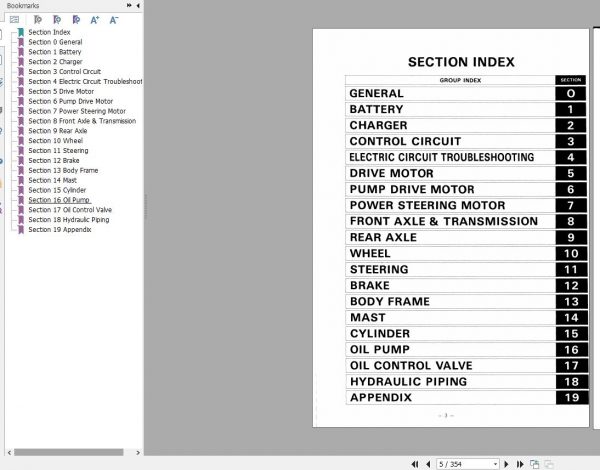Click the purple icon beside Section 16 Oil Pump
This screenshot has width=600, height=470.
[x=21, y=200]
